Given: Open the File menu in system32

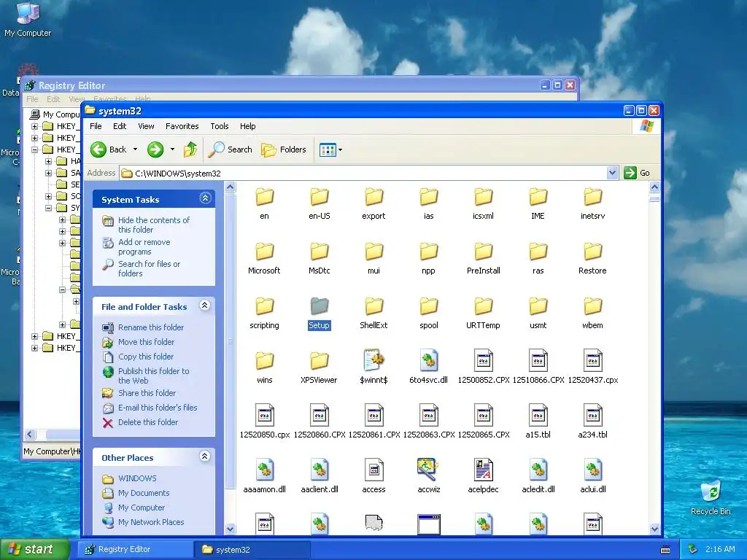Looking at the screenshot, I should (x=96, y=126).
